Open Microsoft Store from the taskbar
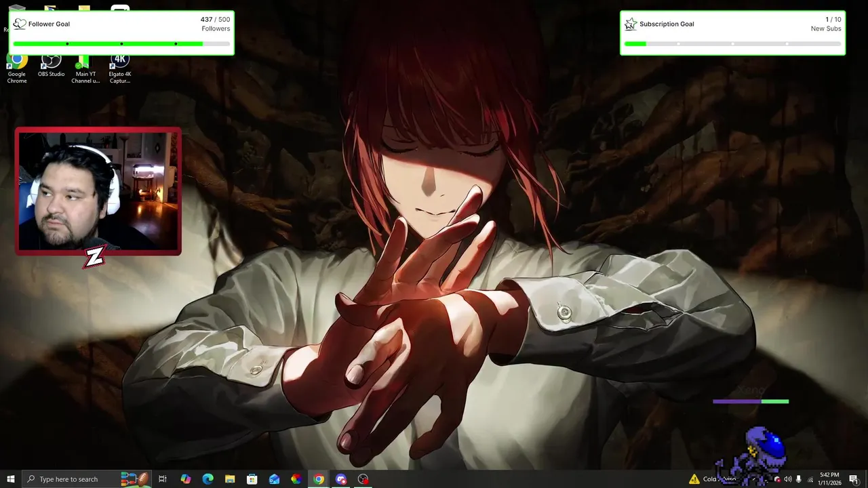The image size is (868, 488). coord(252,479)
